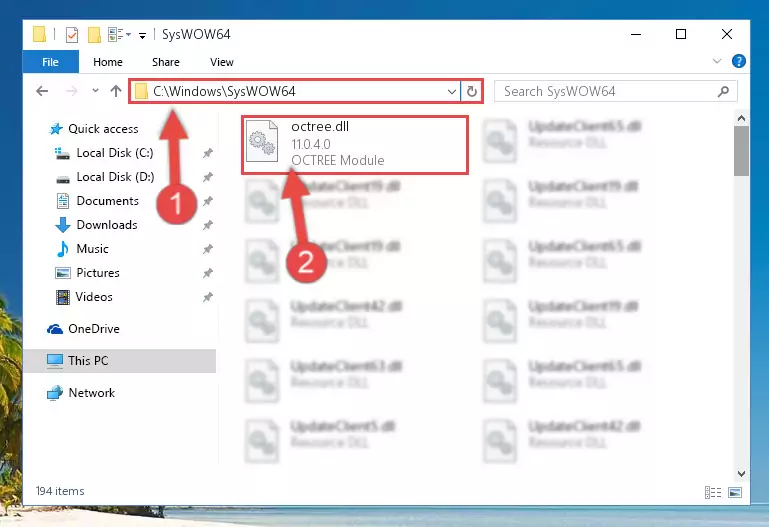Switch to the Share ribbon tab
The width and height of the screenshot is (769, 527).
pyautogui.click(x=166, y=62)
